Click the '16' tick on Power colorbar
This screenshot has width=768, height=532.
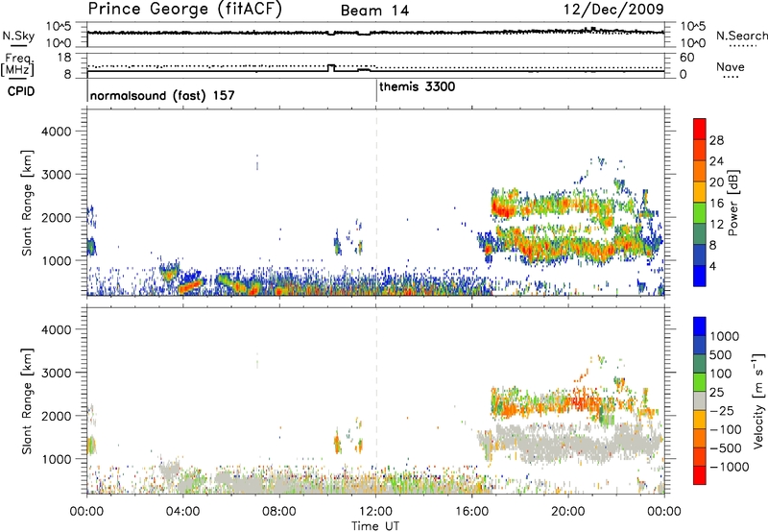(x=716, y=204)
